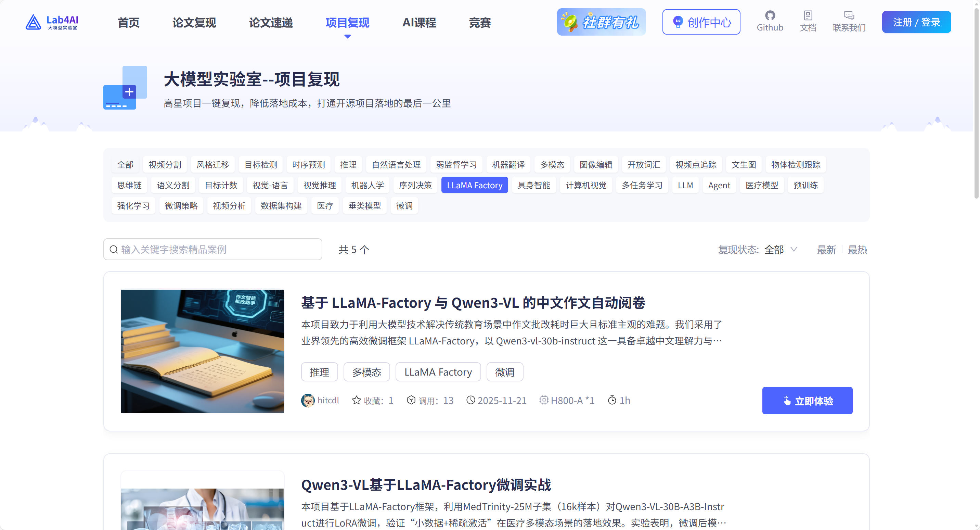Click the project replication header illustration

point(125,88)
